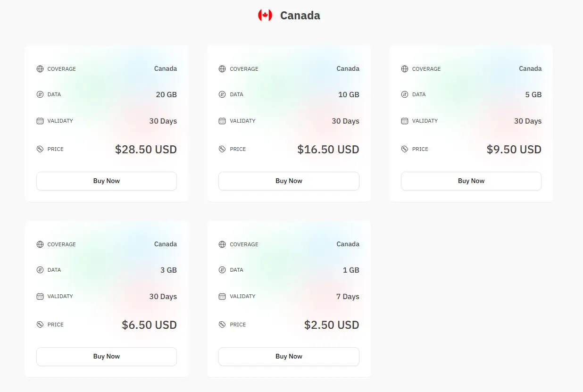This screenshot has width=583, height=392.
Task: Buy the 1 GB 7-day plan
Action: coord(289,357)
